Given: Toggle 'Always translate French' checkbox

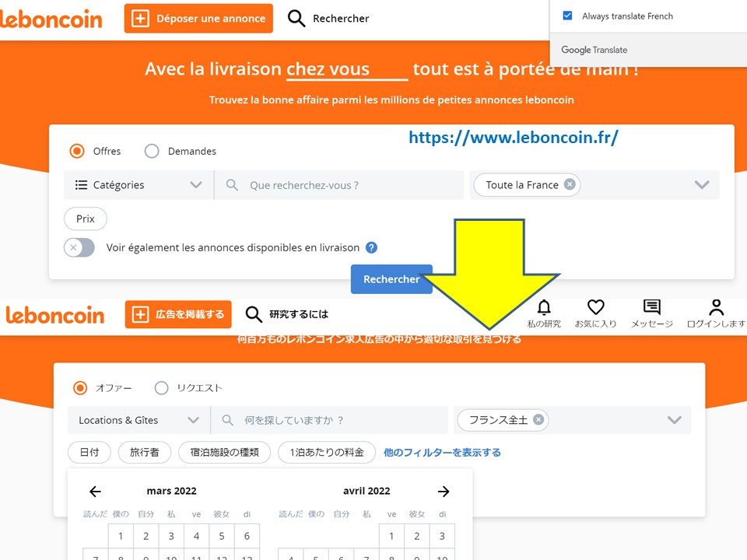Looking at the screenshot, I should pyautogui.click(x=567, y=16).
